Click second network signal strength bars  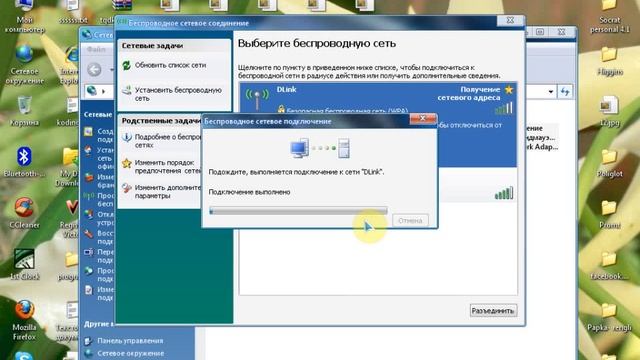pos(504,193)
